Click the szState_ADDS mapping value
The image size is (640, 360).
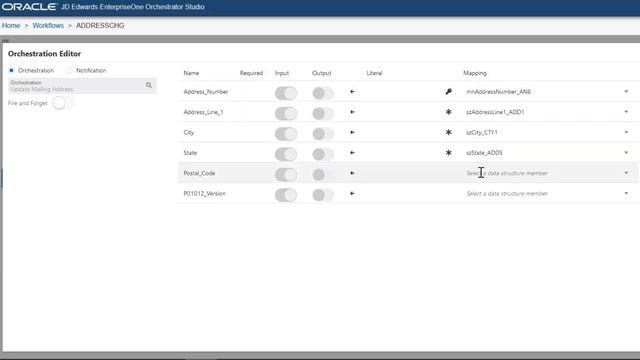click(x=484, y=153)
